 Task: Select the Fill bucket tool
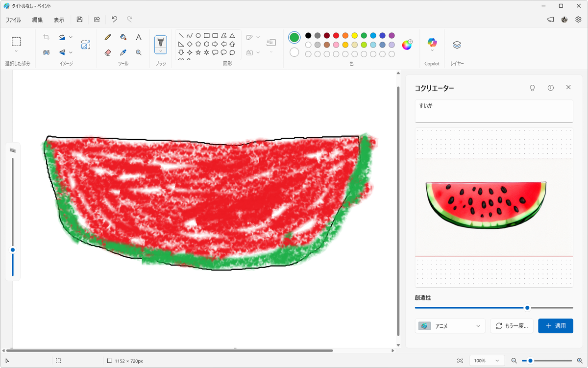click(x=123, y=37)
